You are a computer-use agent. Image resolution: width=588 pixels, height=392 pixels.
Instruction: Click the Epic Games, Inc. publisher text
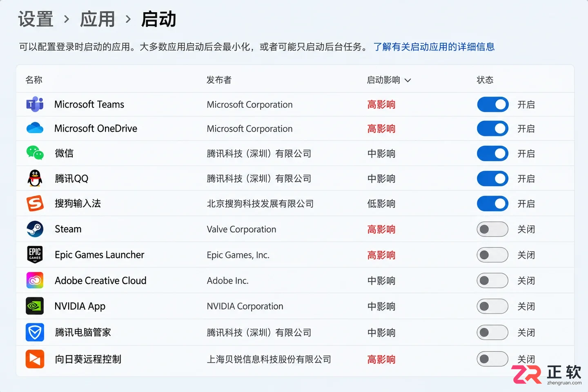(x=238, y=255)
